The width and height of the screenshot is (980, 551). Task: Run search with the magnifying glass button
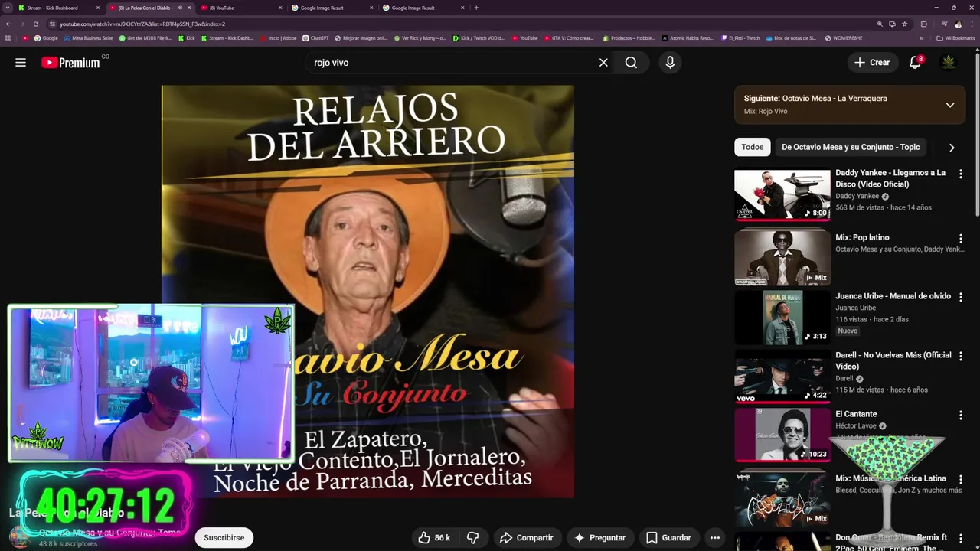pyautogui.click(x=631, y=63)
